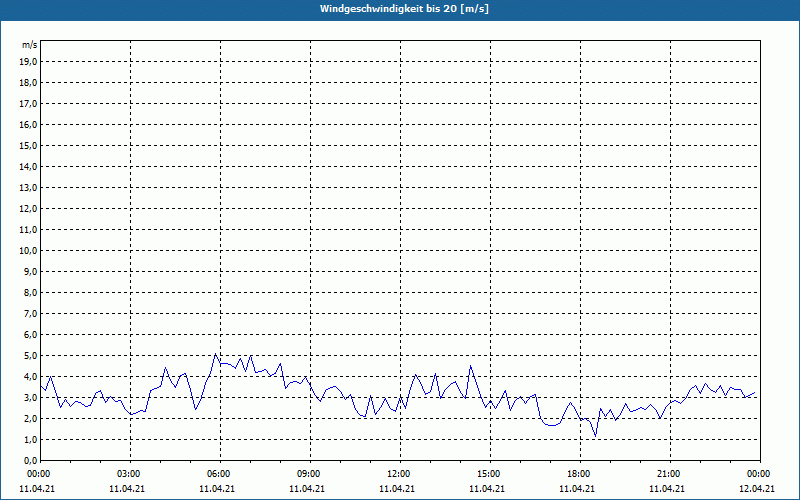Click the 03:00 time label

point(130,474)
